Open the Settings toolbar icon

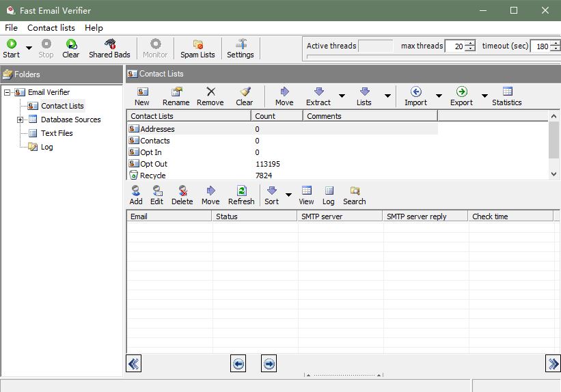240,48
